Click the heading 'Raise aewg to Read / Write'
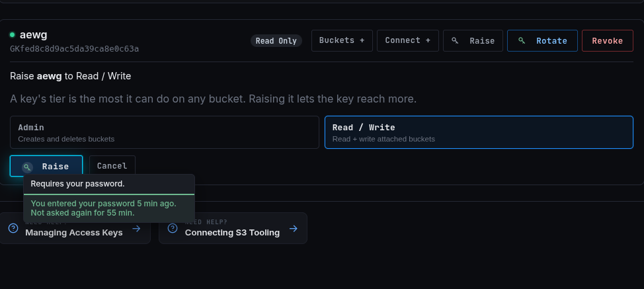Viewport: 644px width, 289px height. (x=71, y=76)
